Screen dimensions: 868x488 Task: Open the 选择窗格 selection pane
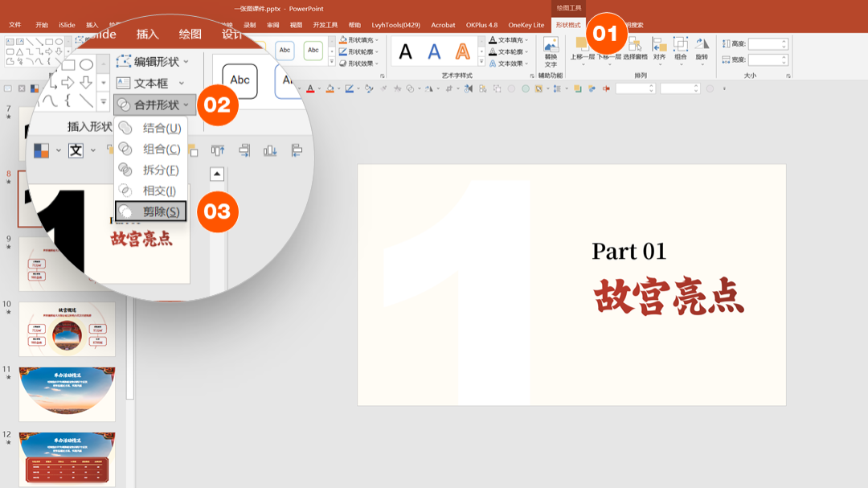click(635, 49)
